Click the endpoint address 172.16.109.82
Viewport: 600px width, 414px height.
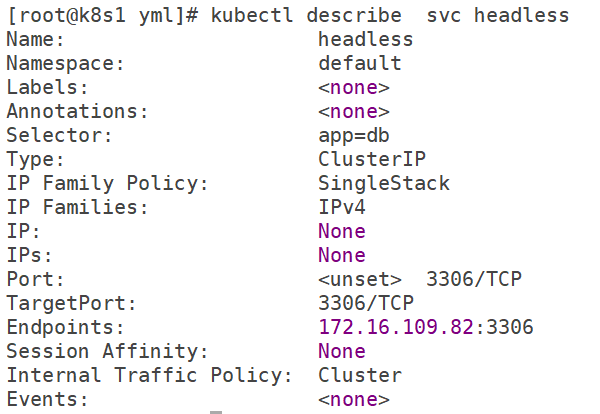point(396,328)
